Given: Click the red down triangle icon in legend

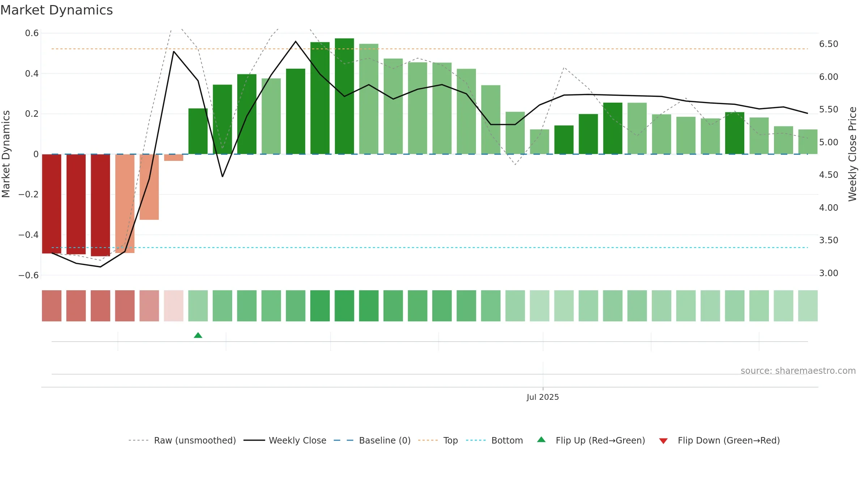Looking at the screenshot, I should pos(663,441).
